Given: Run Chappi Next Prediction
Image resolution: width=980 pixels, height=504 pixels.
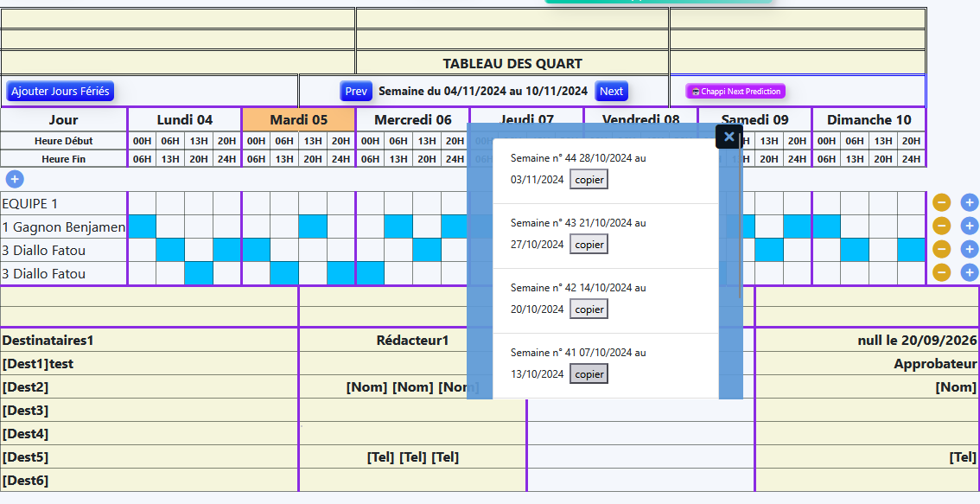Looking at the screenshot, I should tap(735, 92).
